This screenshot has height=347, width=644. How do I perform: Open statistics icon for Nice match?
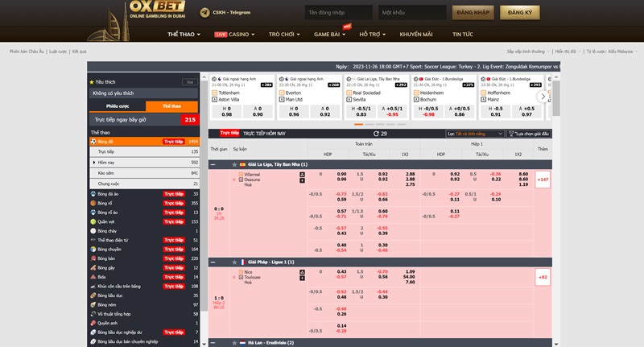[303, 272]
